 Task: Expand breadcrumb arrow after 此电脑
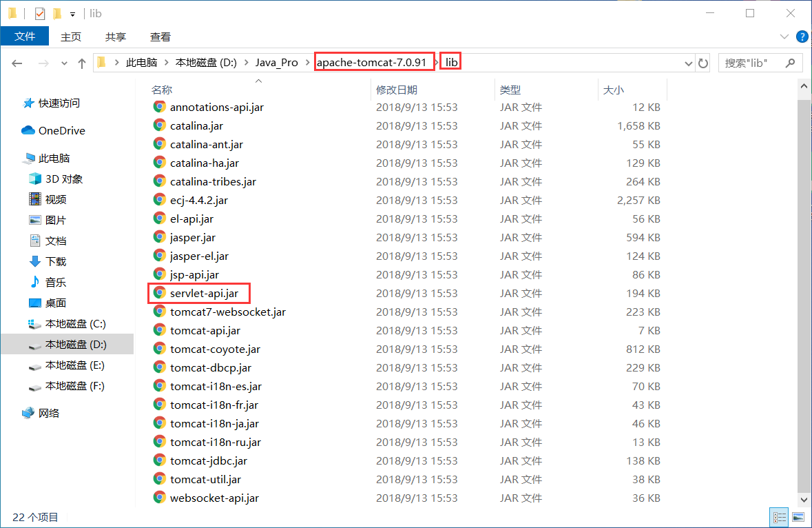point(166,63)
